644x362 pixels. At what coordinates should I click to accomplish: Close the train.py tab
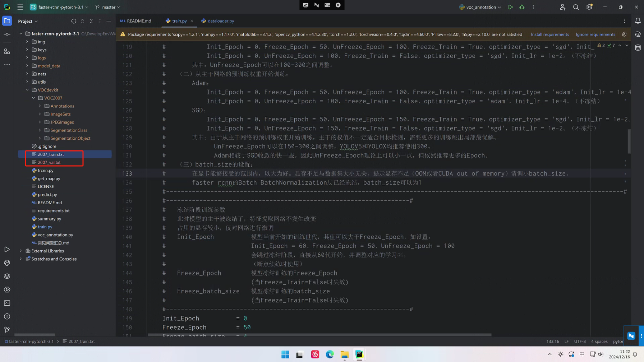point(192,21)
